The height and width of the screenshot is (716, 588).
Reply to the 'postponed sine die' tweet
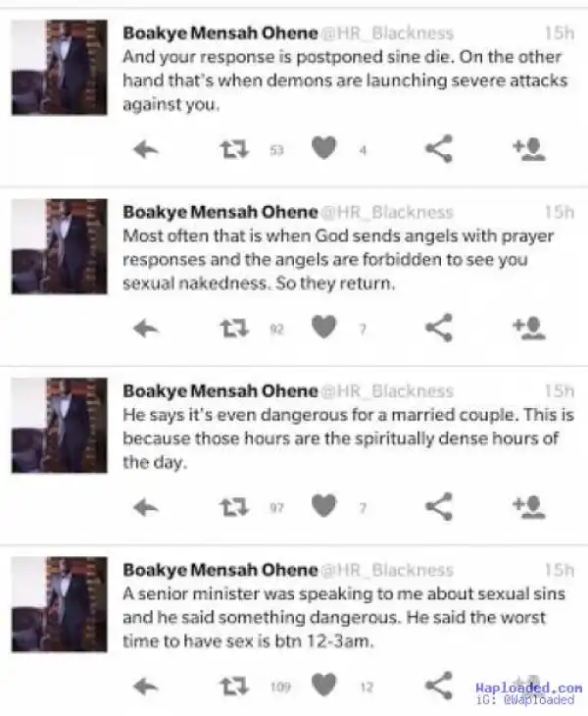145,148
